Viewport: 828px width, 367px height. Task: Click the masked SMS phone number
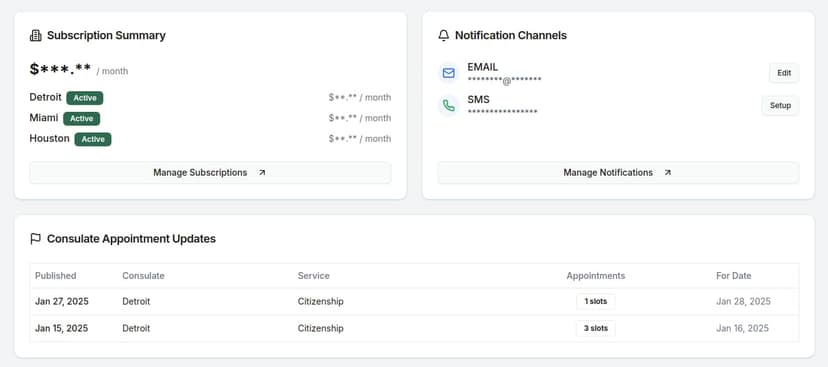click(502, 112)
